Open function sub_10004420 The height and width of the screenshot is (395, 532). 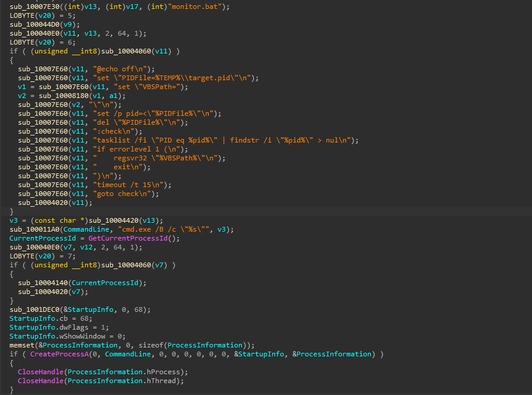click(x=114, y=220)
